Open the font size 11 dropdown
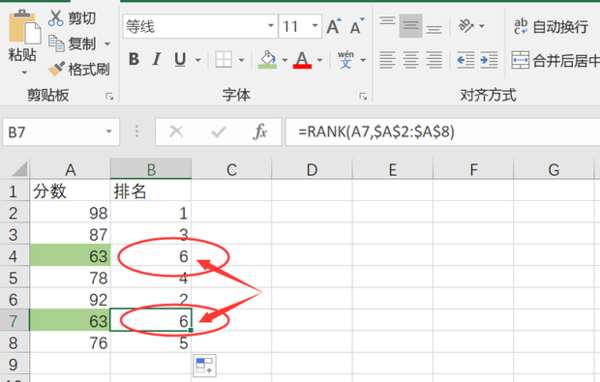Viewport: 600px width, 382px height. point(315,26)
